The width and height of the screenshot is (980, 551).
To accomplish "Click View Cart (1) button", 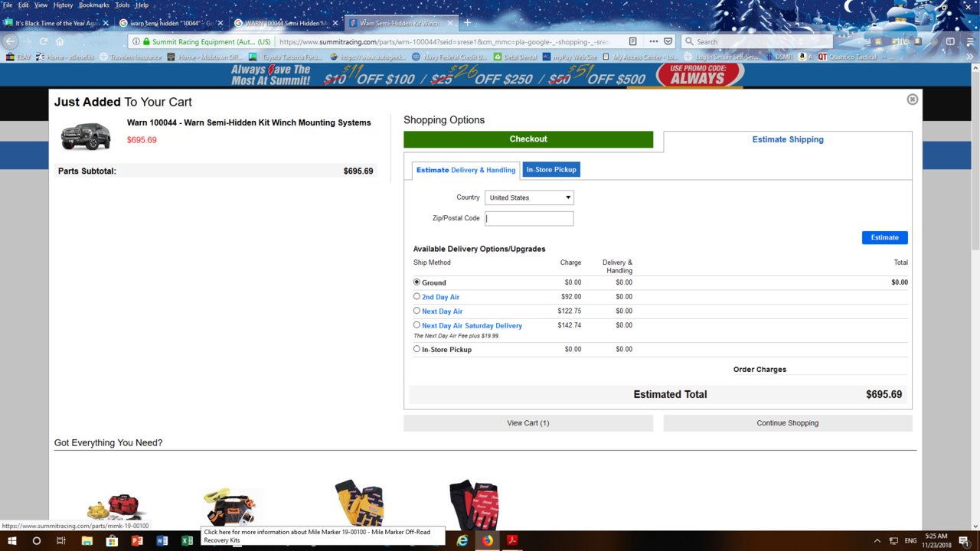I will pos(528,423).
